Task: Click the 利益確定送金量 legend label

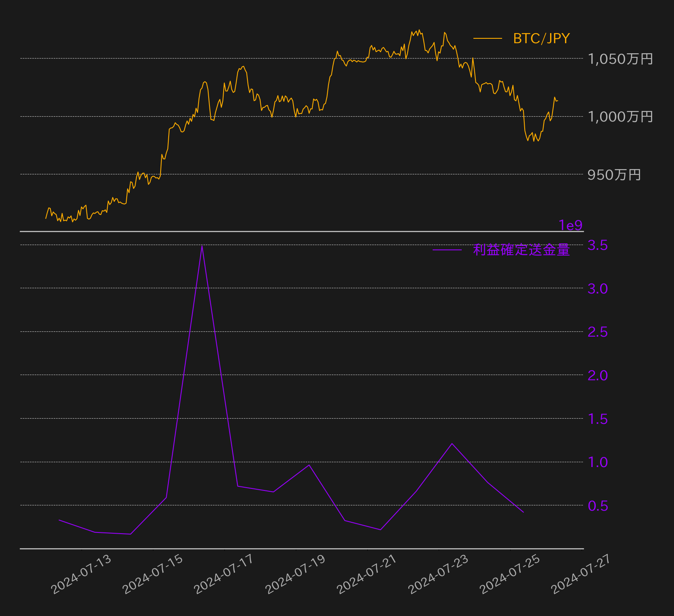Action: click(521, 250)
